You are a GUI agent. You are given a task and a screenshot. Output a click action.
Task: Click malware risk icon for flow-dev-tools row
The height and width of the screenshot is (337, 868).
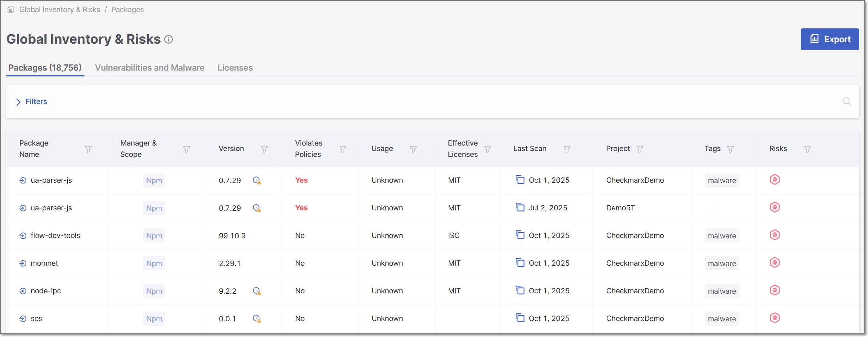(x=774, y=235)
